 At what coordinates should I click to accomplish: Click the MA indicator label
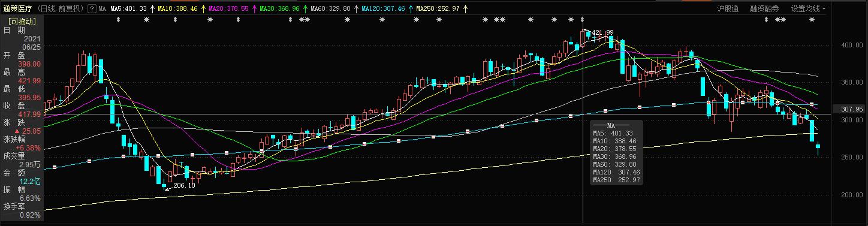coord(103,9)
